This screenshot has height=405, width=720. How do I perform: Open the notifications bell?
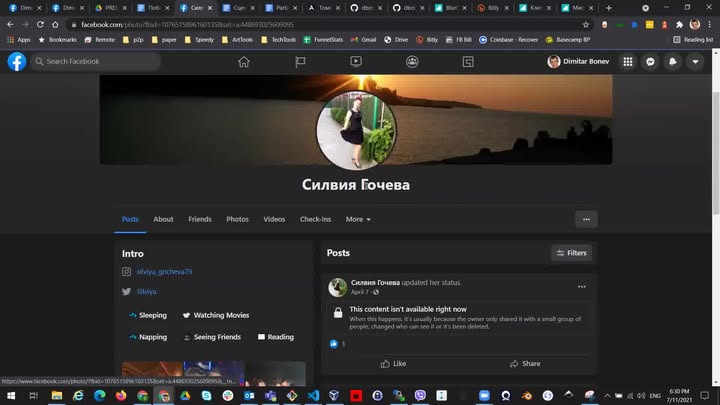673,62
